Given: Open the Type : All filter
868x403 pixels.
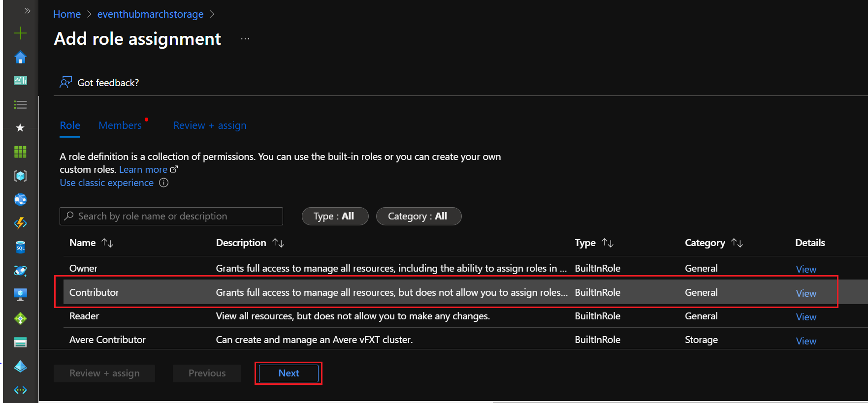Looking at the screenshot, I should [x=334, y=217].
